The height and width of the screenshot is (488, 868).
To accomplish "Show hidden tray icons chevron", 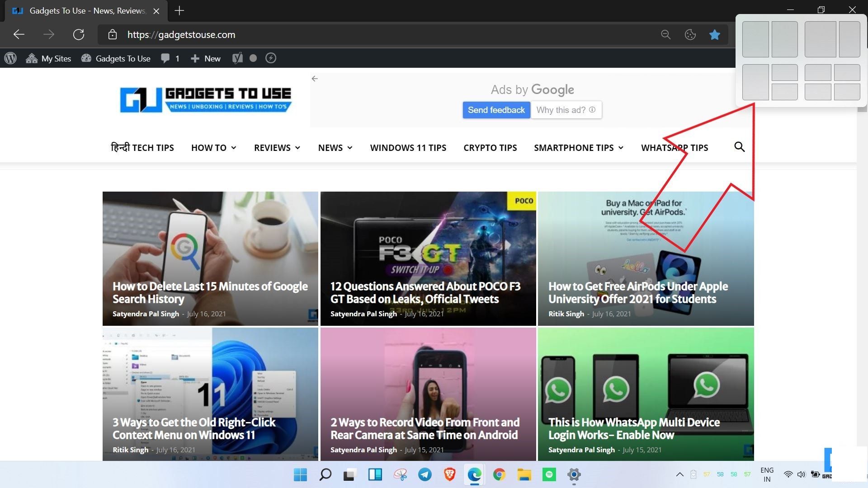I will [679, 474].
